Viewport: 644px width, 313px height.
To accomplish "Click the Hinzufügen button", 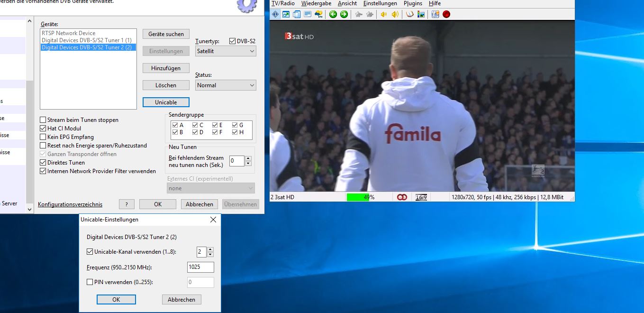I will pos(166,68).
